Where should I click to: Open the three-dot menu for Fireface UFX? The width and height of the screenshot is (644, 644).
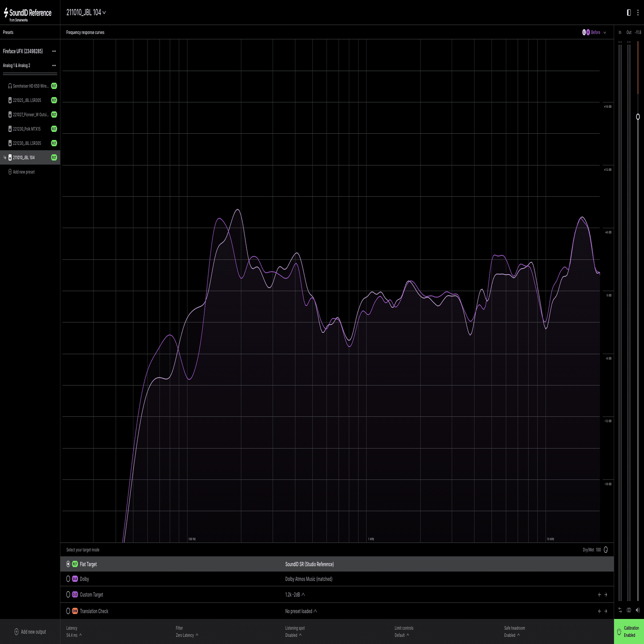point(54,51)
